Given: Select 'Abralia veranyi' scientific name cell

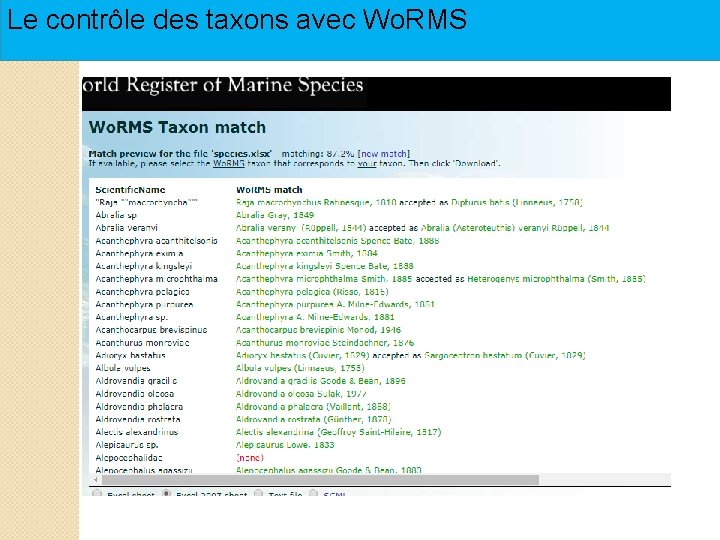Looking at the screenshot, I should coord(126,228).
